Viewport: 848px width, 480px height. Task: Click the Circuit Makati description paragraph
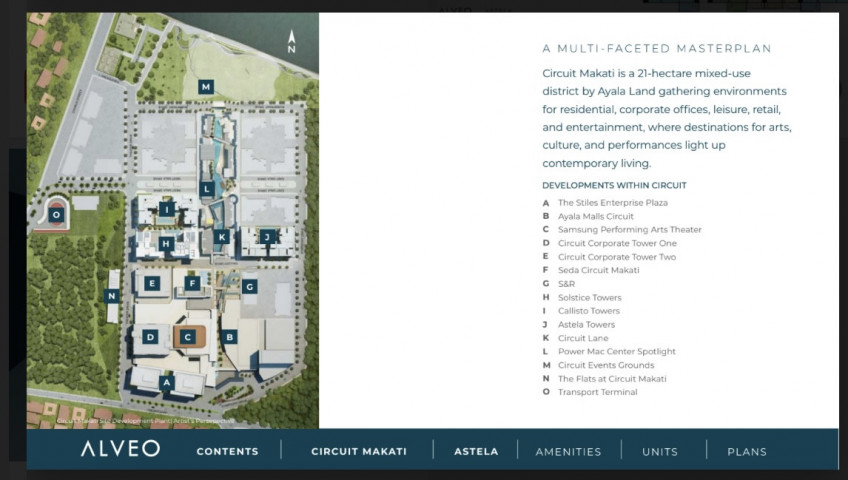(x=666, y=118)
